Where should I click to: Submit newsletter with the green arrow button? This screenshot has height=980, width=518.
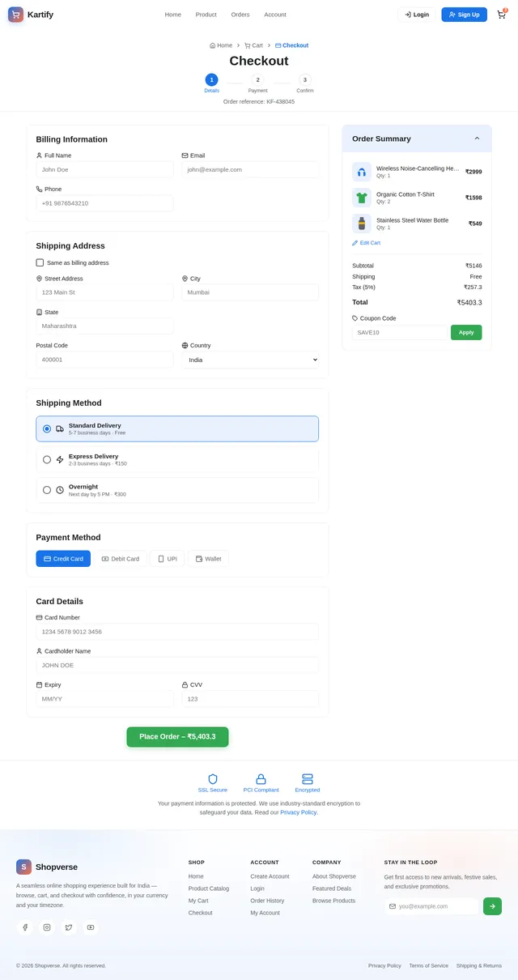tap(492, 906)
